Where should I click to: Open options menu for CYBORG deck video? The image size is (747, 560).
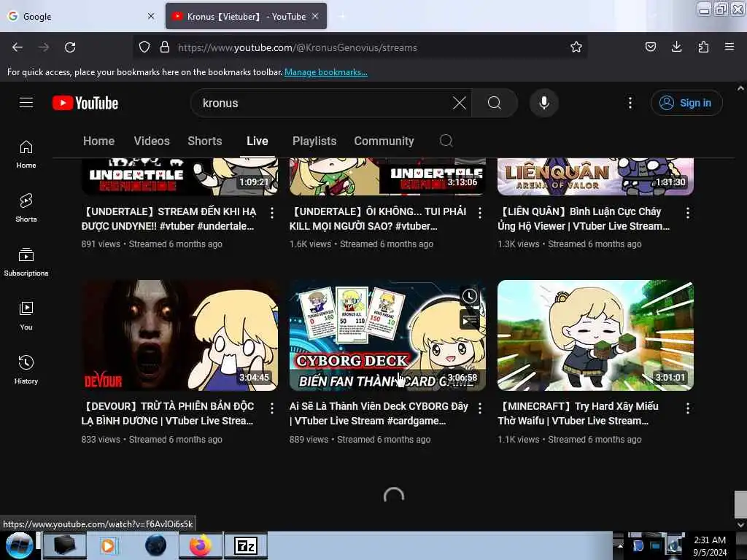click(480, 408)
